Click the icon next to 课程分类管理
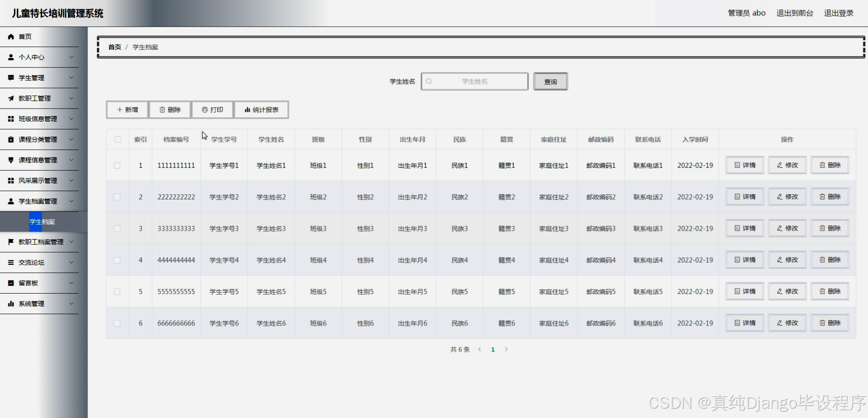Screen dimensions: 868x418 pos(11,139)
